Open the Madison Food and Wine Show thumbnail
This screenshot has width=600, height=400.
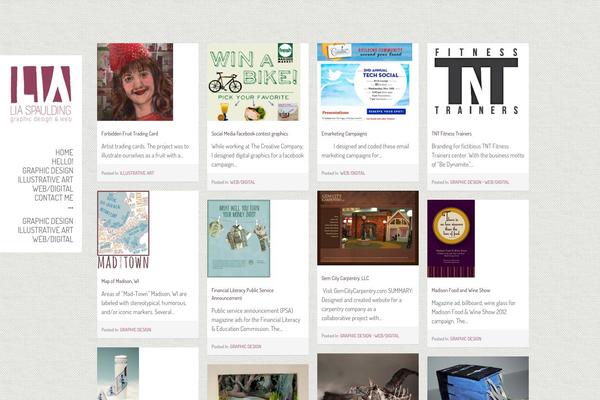coord(451,238)
